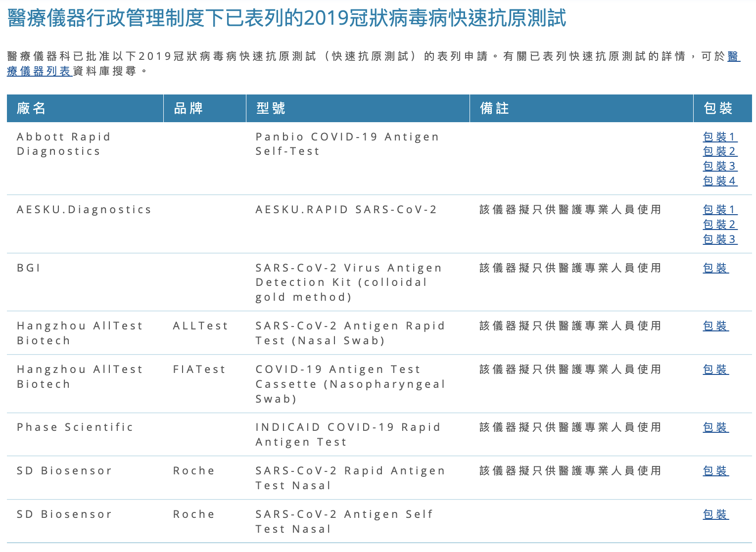
Task: View 包裝 for FIATest COVID-19 Antigen Test Cassette
Action: 715,369
